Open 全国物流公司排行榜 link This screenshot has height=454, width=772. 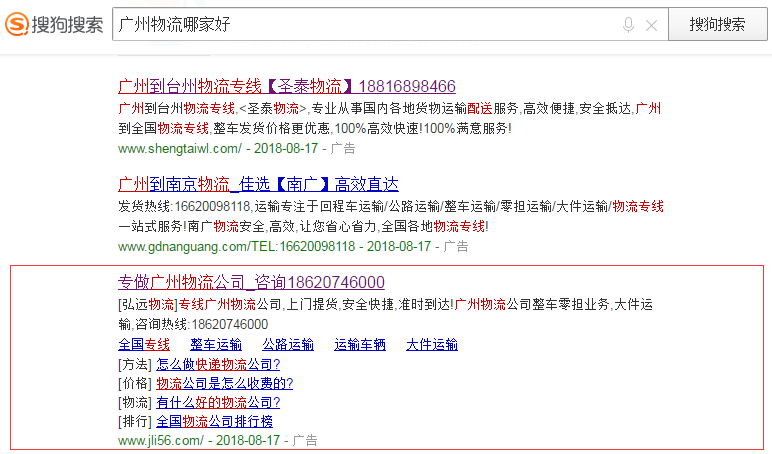click(x=214, y=421)
